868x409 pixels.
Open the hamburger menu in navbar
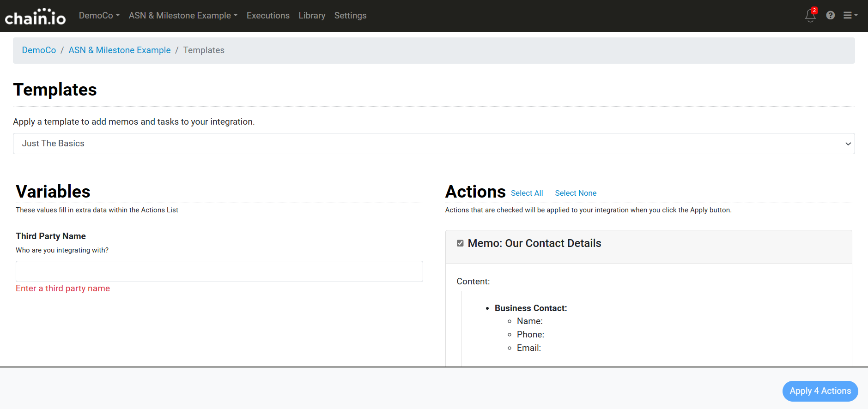(x=850, y=15)
